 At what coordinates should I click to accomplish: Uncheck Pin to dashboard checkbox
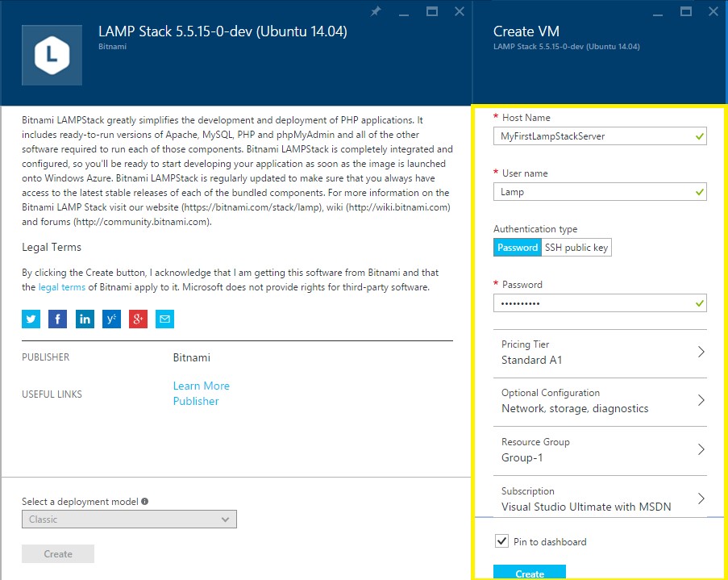point(501,541)
